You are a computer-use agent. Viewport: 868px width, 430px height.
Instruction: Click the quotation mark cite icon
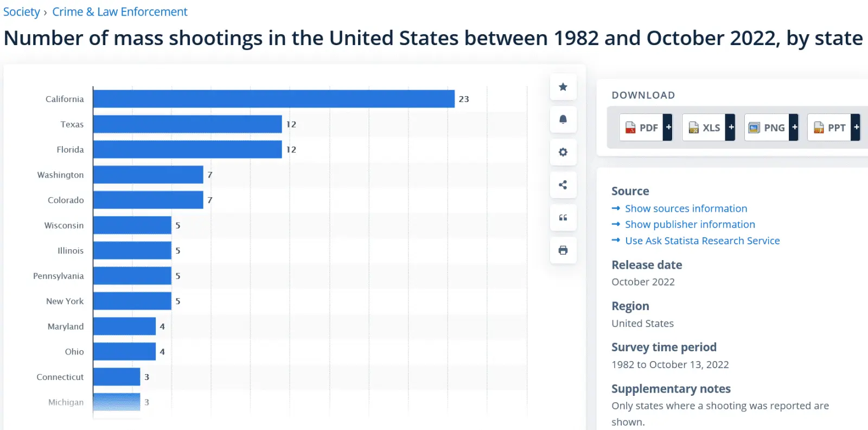point(563,218)
